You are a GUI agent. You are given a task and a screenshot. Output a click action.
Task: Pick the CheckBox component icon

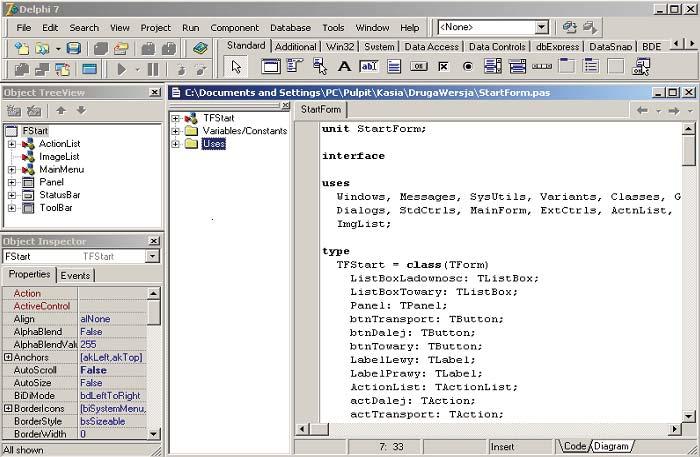click(443, 66)
